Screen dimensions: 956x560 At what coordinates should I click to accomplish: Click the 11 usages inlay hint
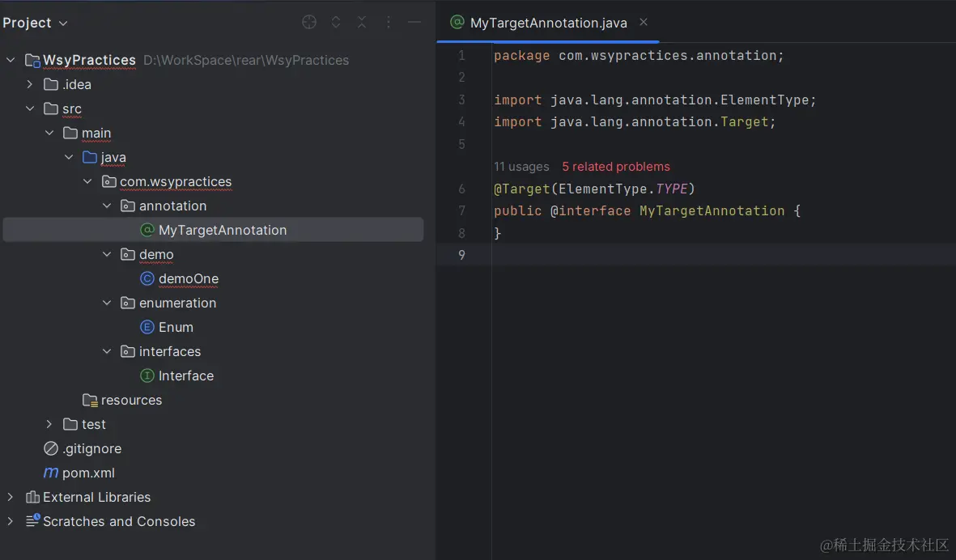tap(521, 167)
